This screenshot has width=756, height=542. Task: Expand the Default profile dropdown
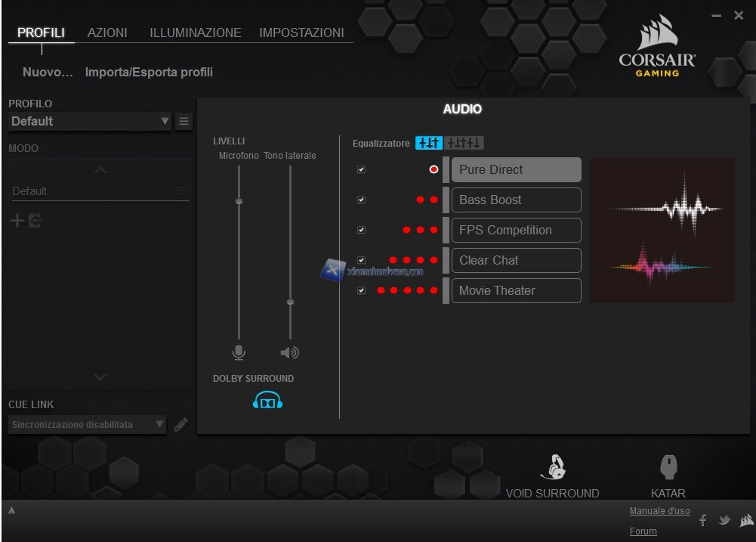(x=165, y=121)
